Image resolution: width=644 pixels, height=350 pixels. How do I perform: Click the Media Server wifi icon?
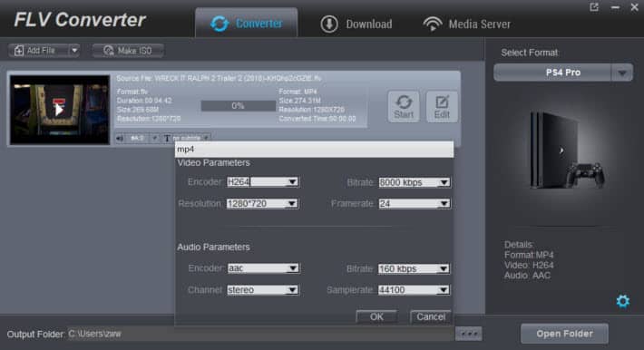pyautogui.click(x=433, y=24)
